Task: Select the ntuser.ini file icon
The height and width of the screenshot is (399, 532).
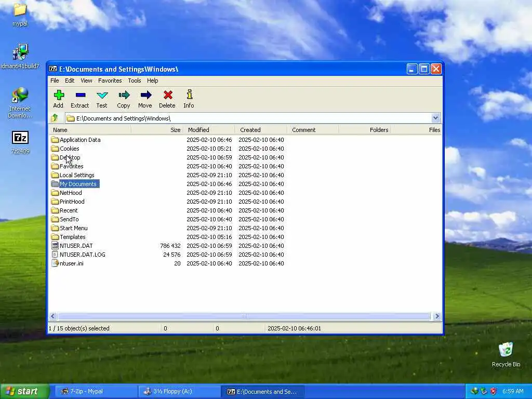Action: point(55,263)
